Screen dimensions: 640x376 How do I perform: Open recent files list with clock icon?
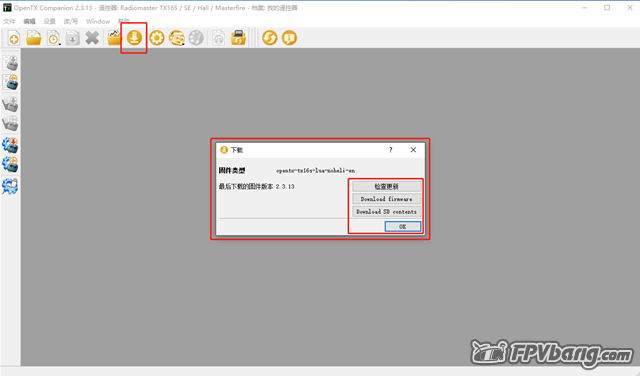[53, 38]
